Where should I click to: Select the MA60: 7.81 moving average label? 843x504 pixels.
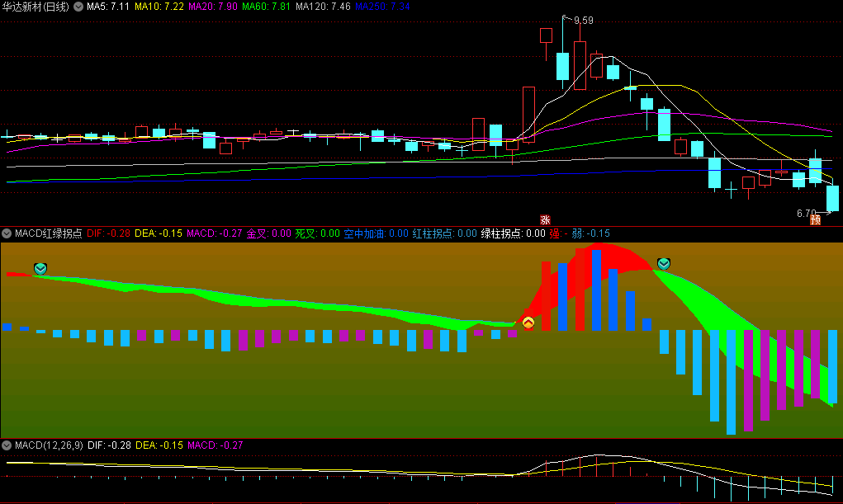coord(266,7)
